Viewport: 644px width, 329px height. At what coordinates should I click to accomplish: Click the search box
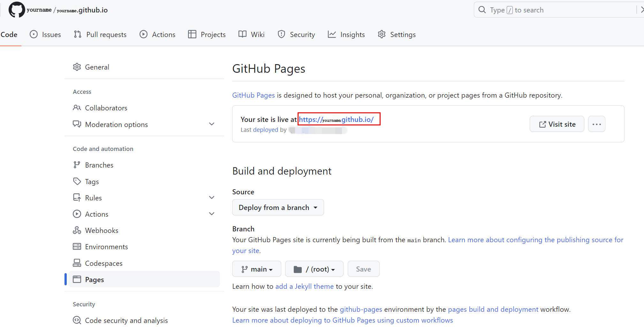pos(559,10)
